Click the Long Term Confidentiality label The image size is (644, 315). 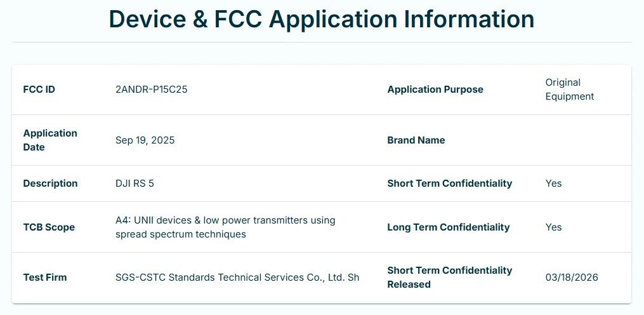coord(449,227)
